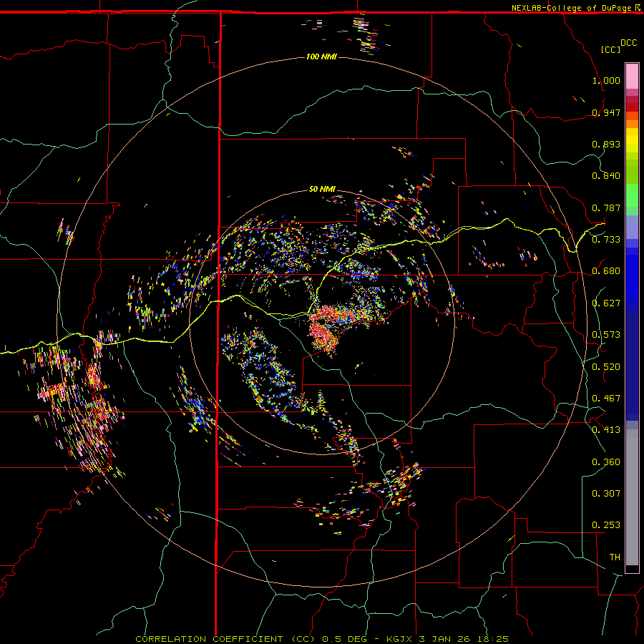Image resolution: width=644 pixels, height=644 pixels.
Task: Select the 0.360 scale value
Action: [606, 462]
